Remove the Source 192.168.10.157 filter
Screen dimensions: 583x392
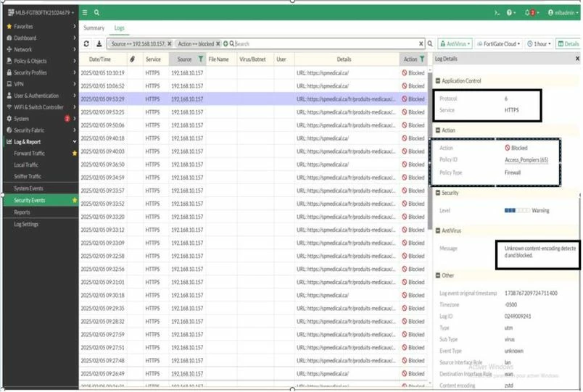(x=169, y=44)
